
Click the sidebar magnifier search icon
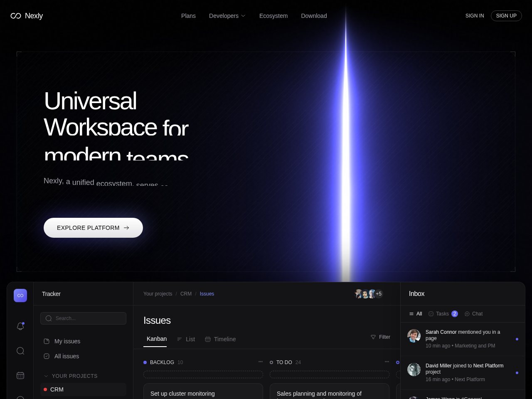pyautogui.click(x=20, y=351)
